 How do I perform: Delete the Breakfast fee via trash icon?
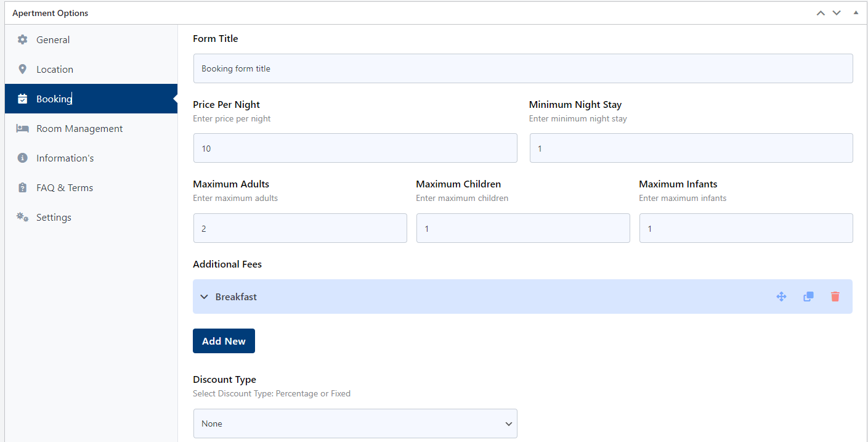(x=835, y=297)
